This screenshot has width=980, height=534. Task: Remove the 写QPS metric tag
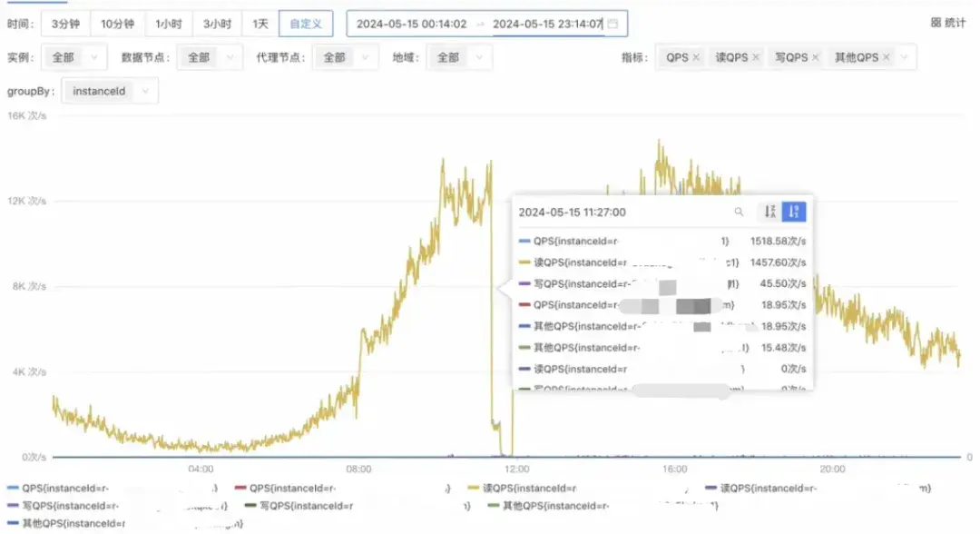click(815, 57)
